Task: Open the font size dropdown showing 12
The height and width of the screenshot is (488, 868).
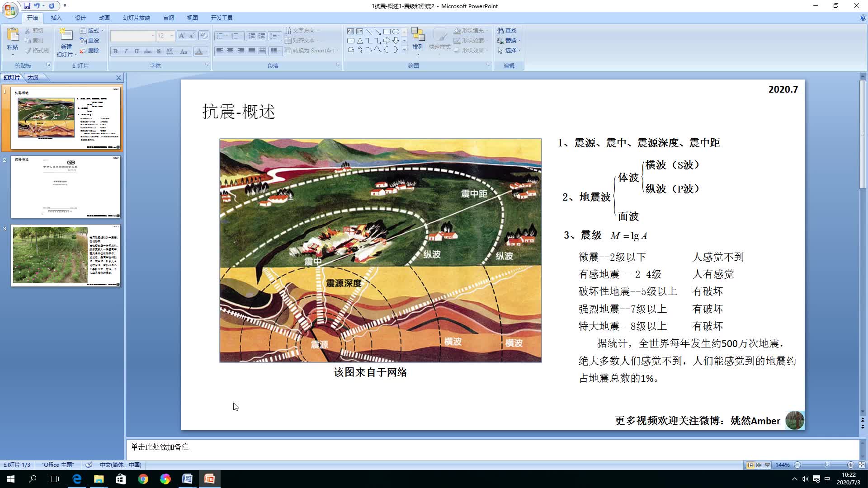Action: tap(172, 36)
